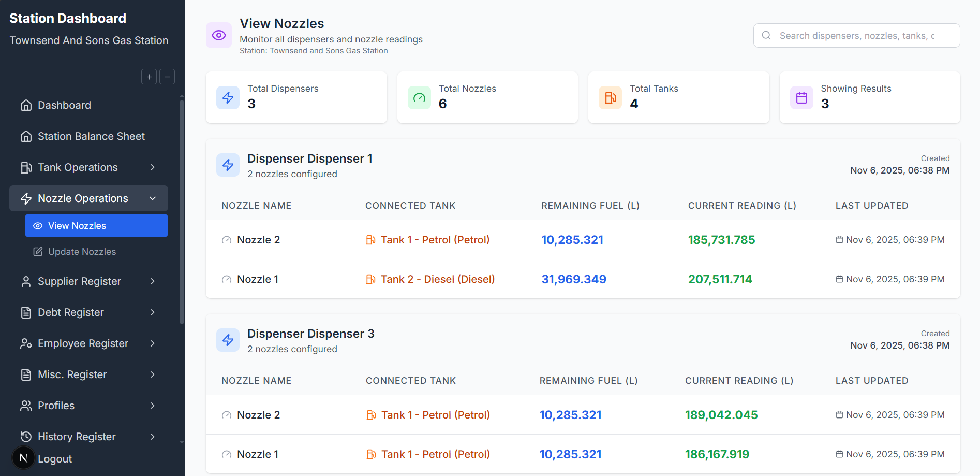Expand the Debt Register chevron
980x476 pixels.
[153, 312]
